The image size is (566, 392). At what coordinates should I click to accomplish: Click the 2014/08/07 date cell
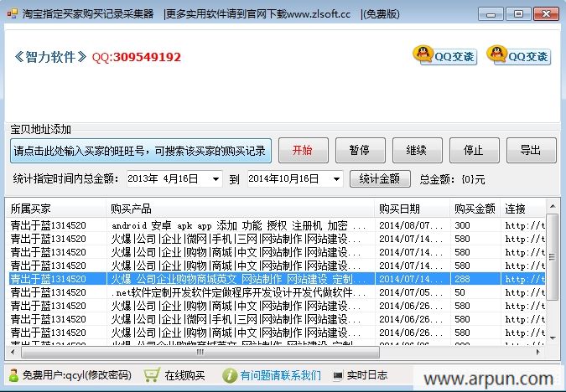click(411, 225)
